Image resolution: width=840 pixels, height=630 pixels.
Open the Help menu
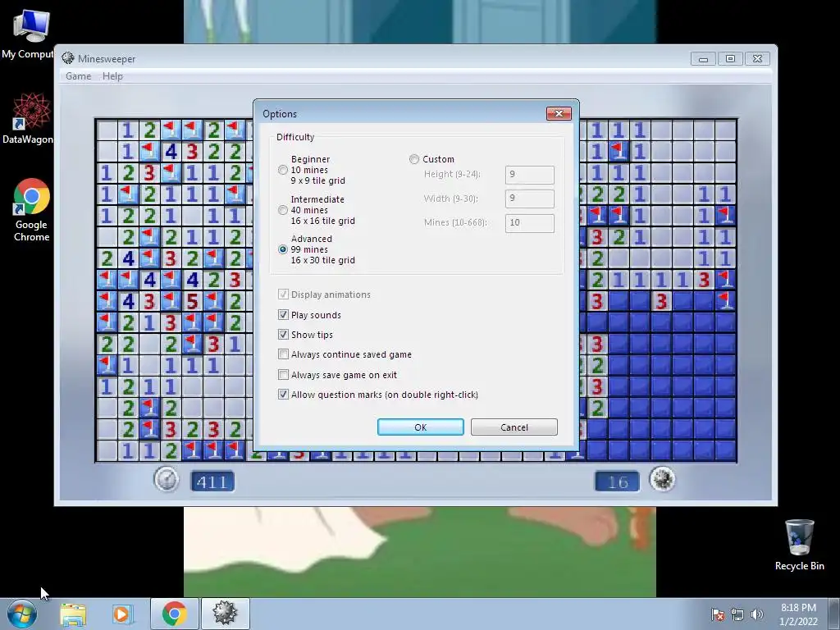[x=112, y=76]
